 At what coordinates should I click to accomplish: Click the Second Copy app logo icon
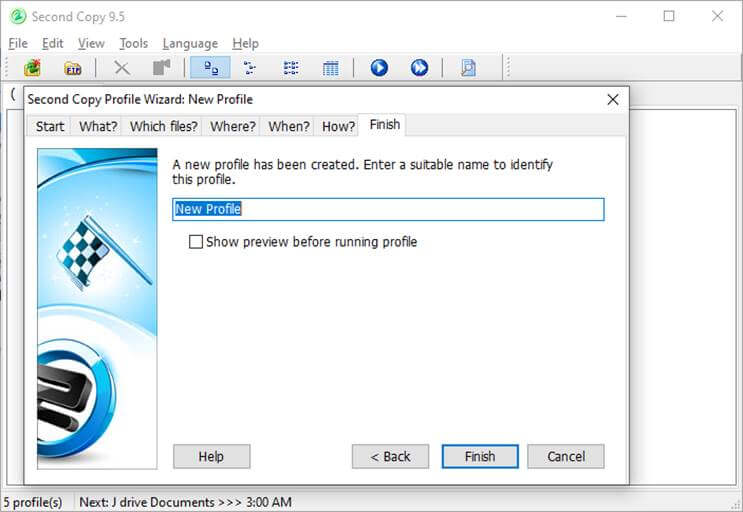pyautogui.click(x=18, y=17)
